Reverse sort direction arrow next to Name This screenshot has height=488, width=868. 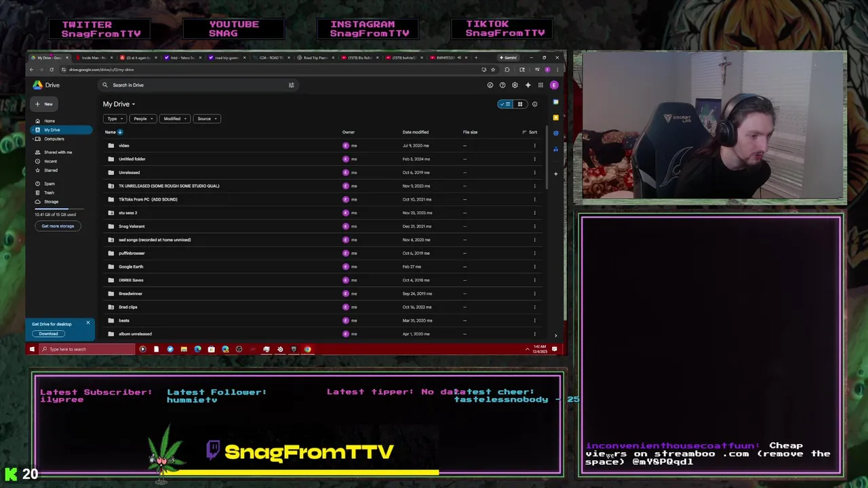(x=120, y=132)
